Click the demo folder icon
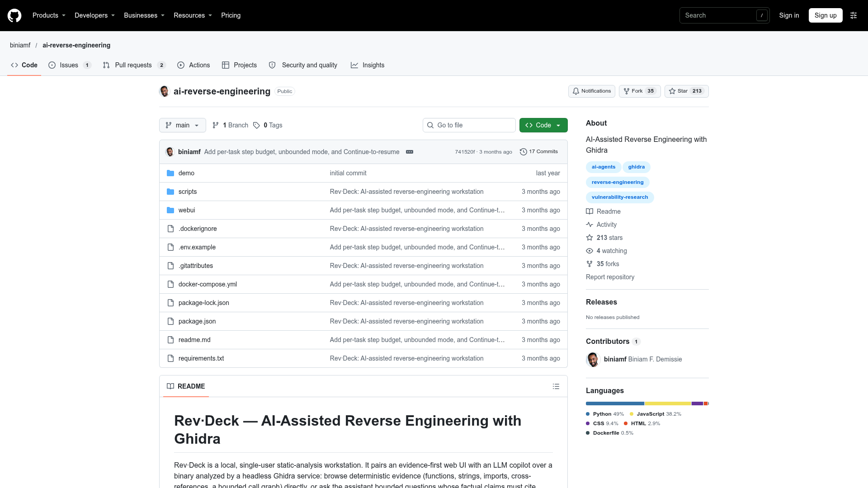This screenshot has height=488, width=868. point(170,173)
